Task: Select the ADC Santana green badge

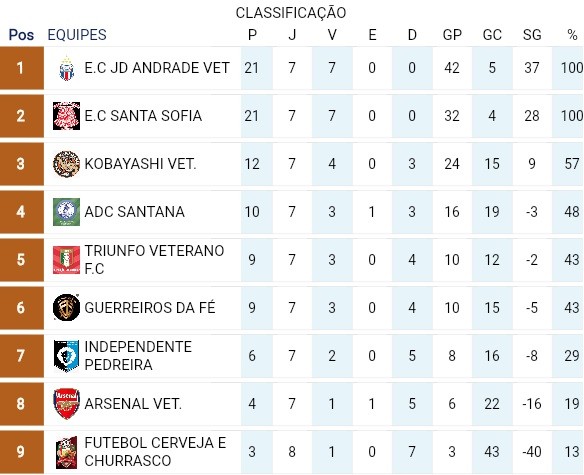Action: point(66,212)
